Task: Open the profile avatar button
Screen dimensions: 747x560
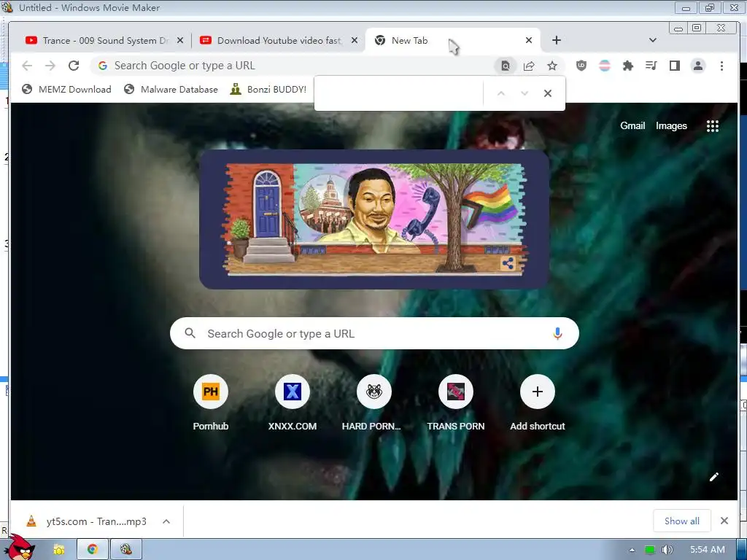Action: click(698, 66)
